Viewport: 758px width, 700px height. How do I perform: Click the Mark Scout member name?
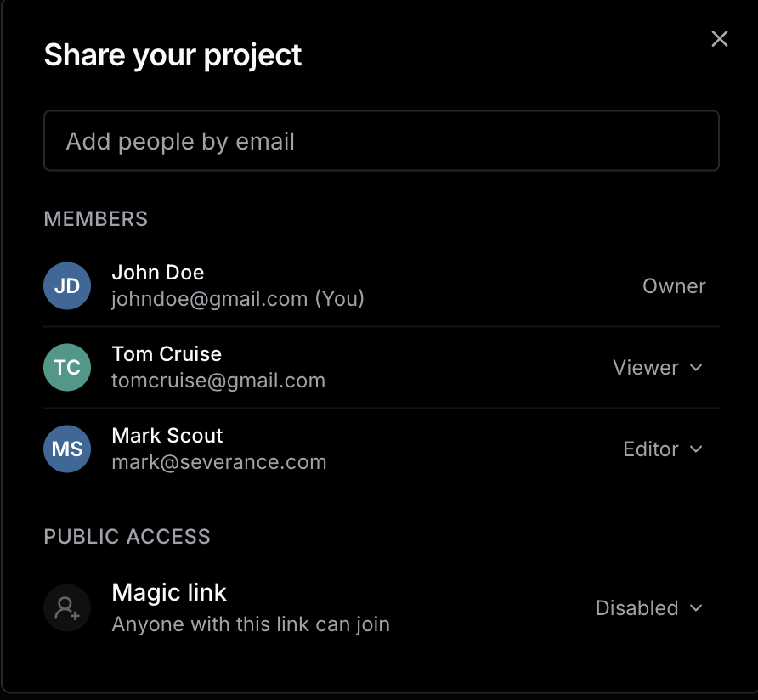[x=167, y=436]
